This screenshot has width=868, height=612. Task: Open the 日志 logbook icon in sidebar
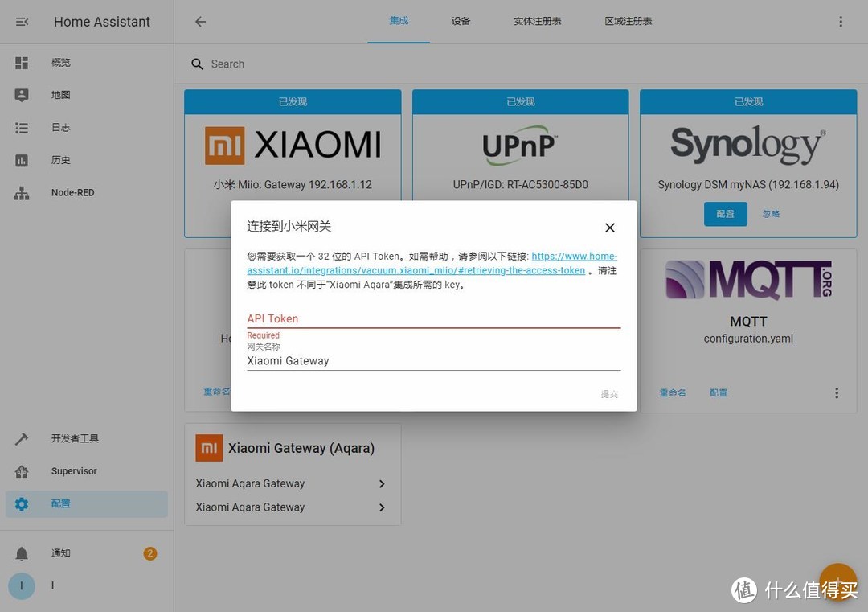click(22, 128)
